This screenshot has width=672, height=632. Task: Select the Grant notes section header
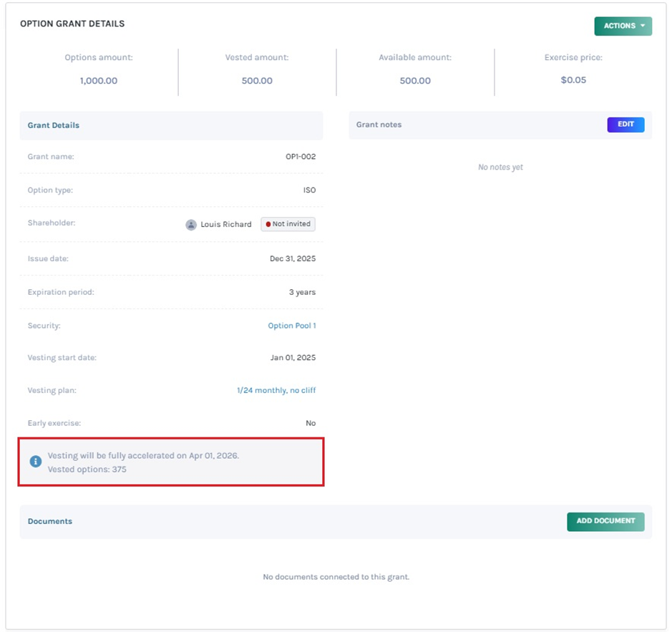(379, 125)
